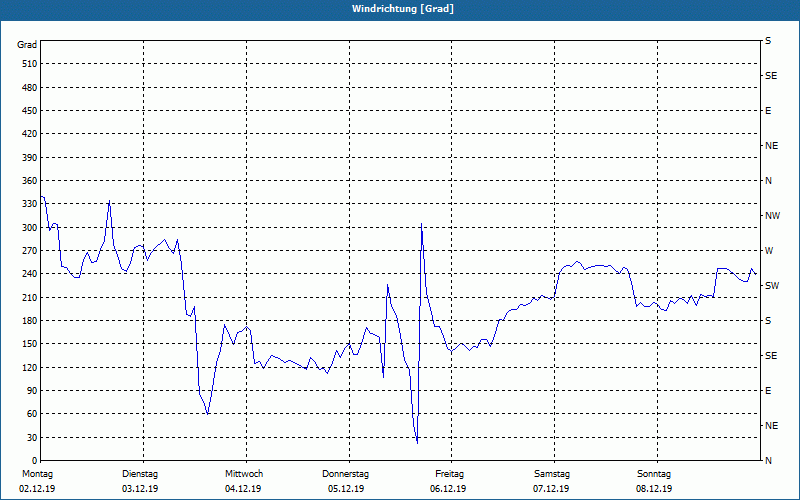Click the date label 05.12.19
Screen dimensions: 800x500
click(346, 489)
